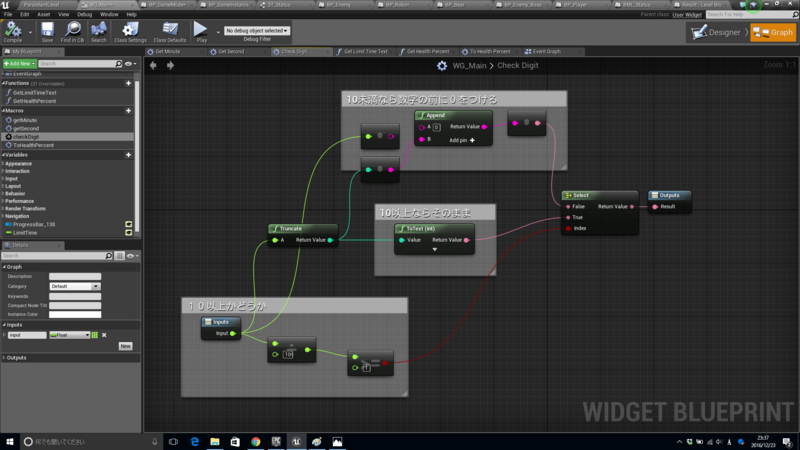The height and width of the screenshot is (450, 800).
Task: Click the Cortana search box
Action: 91,442
